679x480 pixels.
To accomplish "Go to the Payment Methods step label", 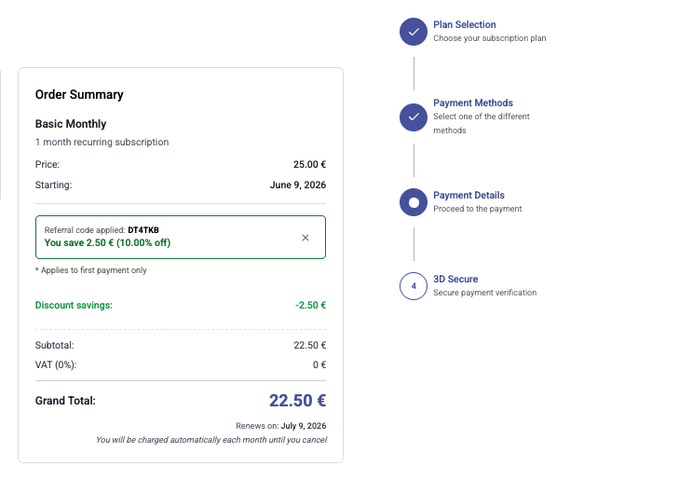I will coord(473,103).
